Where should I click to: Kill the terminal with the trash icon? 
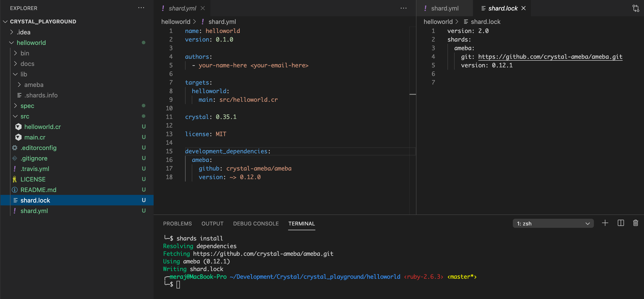click(x=636, y=223)
